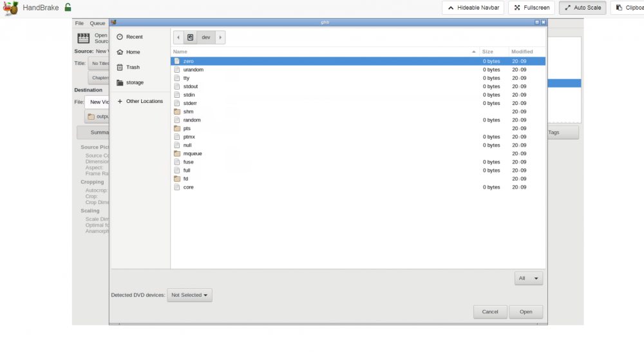This screenshot has height=352, width=644.
Task: Select the tty file
Action: pos(357,78)
